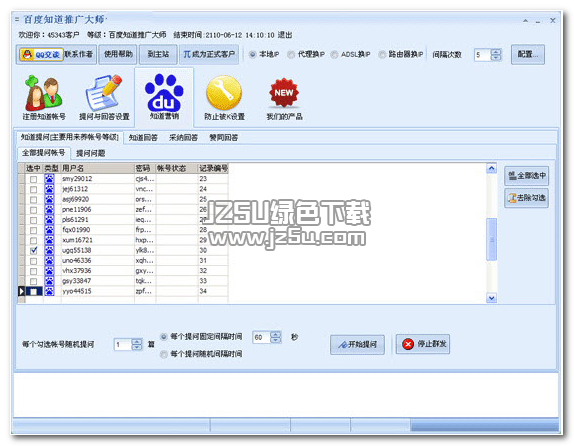Click the 使用帮助 button
Screen dimensions: 574x446
[118, 55]
